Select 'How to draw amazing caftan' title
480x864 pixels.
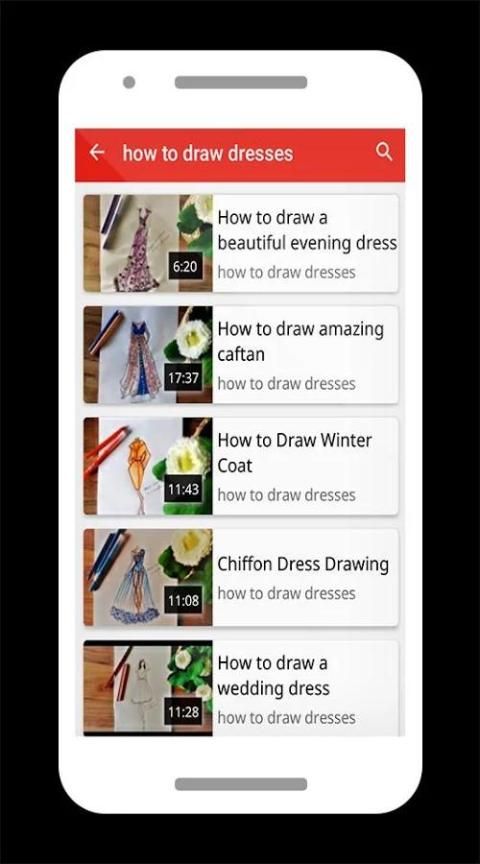tap(300, 342)
